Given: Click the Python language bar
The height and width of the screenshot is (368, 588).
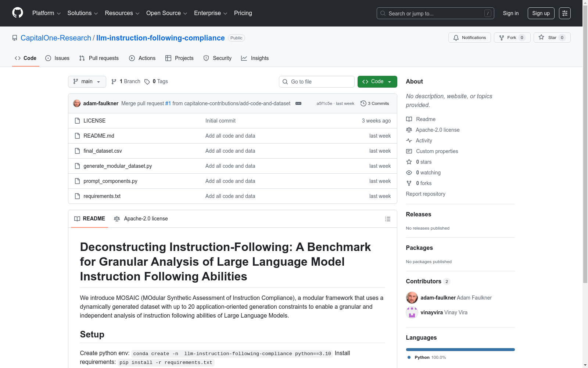Looking at the screenshot, I should click(460, 350).
